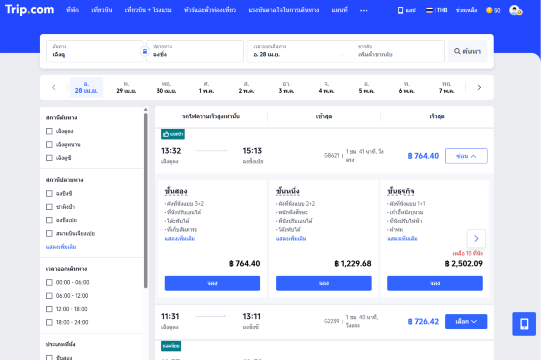Open the fourth header menu item about tours
The image size is (541, 360).
tap(210, 10)
